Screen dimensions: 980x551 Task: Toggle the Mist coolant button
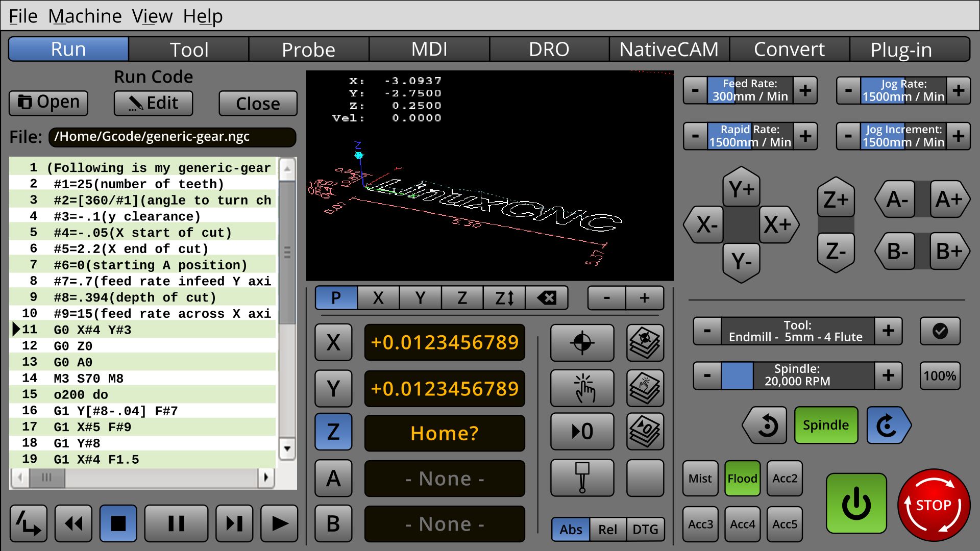point(700,479)
